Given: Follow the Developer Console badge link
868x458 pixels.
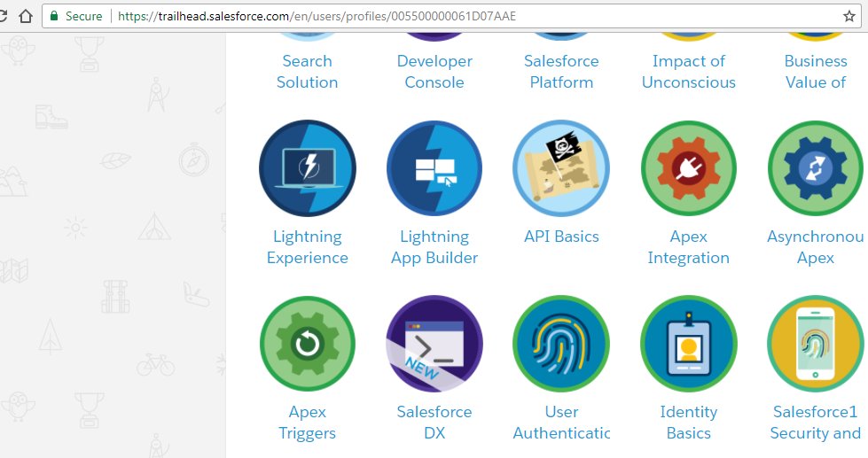Looking at the screenshot, I should 434,72.
